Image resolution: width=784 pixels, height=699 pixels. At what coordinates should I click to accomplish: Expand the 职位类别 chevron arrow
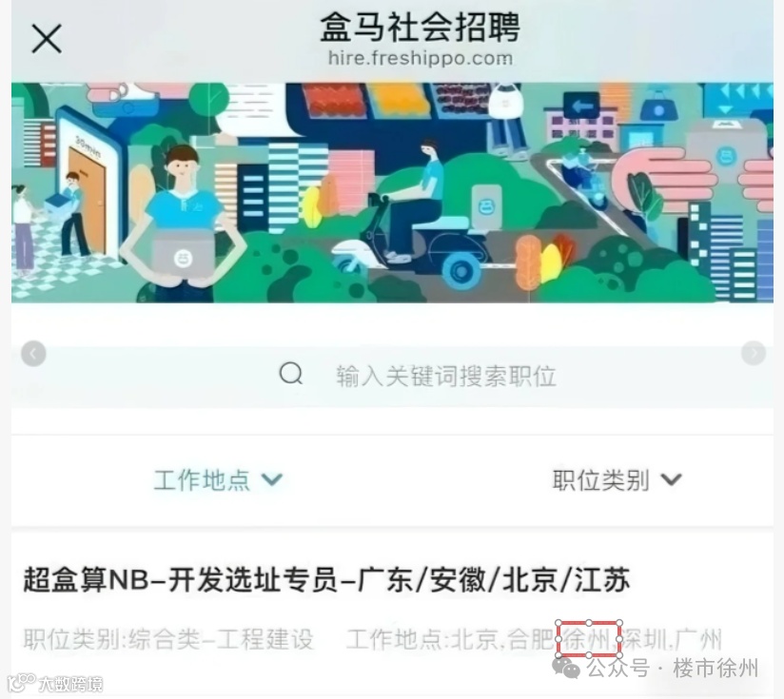(x=671, y=479)
